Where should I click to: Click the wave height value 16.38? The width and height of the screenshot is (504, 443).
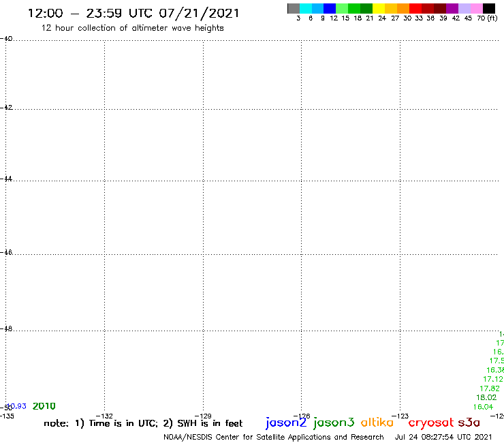tap(495, 370)
